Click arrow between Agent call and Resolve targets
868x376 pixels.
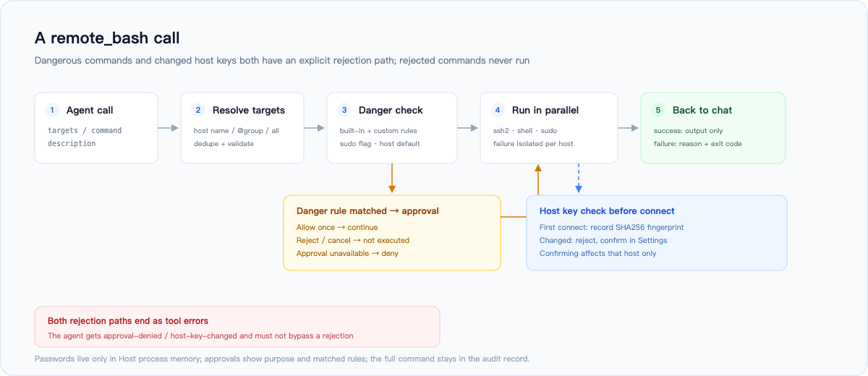pos(169,128)
